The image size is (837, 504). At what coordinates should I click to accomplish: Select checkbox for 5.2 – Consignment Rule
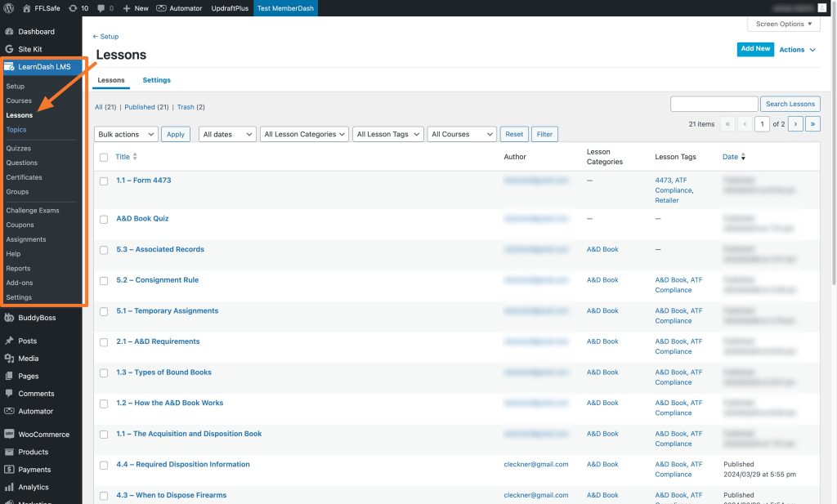[104, 281]
